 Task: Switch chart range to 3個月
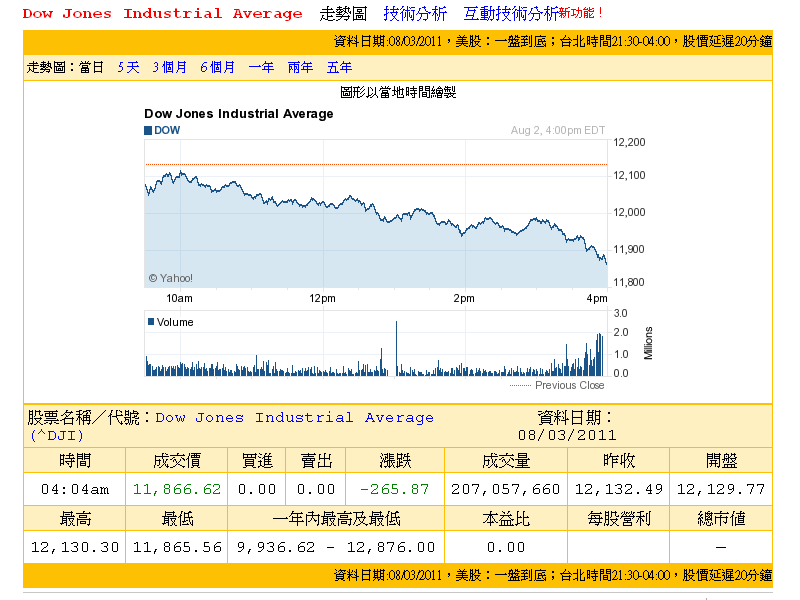169,67
